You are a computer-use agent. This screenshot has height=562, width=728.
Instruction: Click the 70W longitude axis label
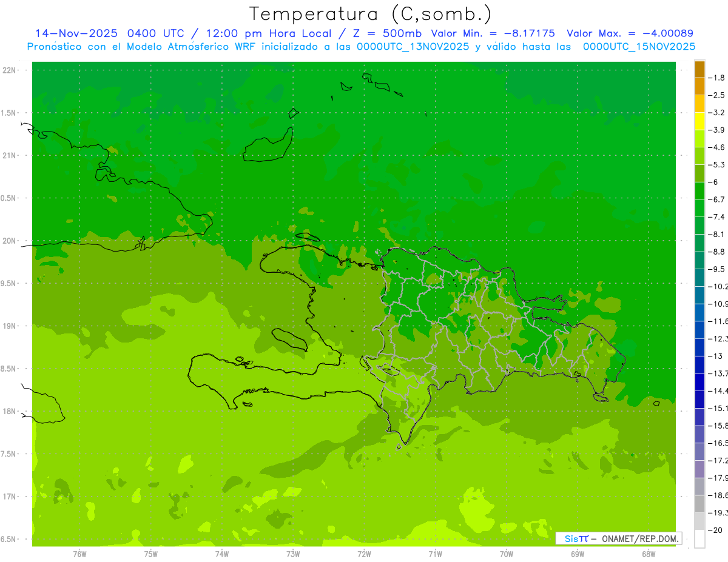507,554
